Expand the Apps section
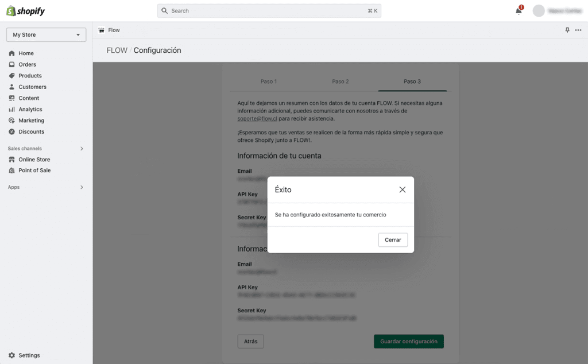 click(x=82, y=187)
